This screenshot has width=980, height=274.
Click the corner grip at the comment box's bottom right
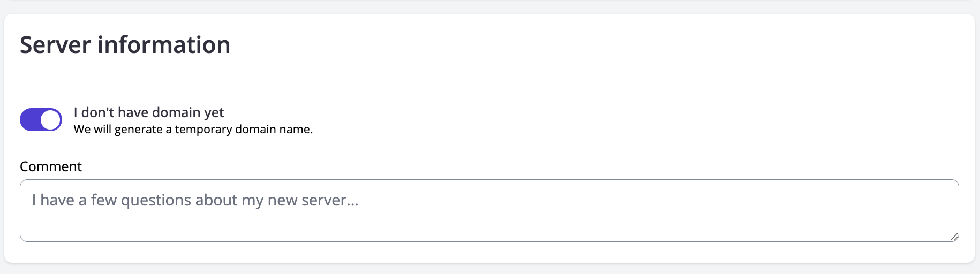954,237
